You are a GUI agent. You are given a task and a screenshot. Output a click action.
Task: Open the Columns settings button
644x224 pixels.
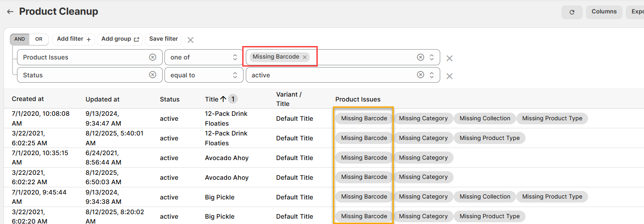[604, 12]
